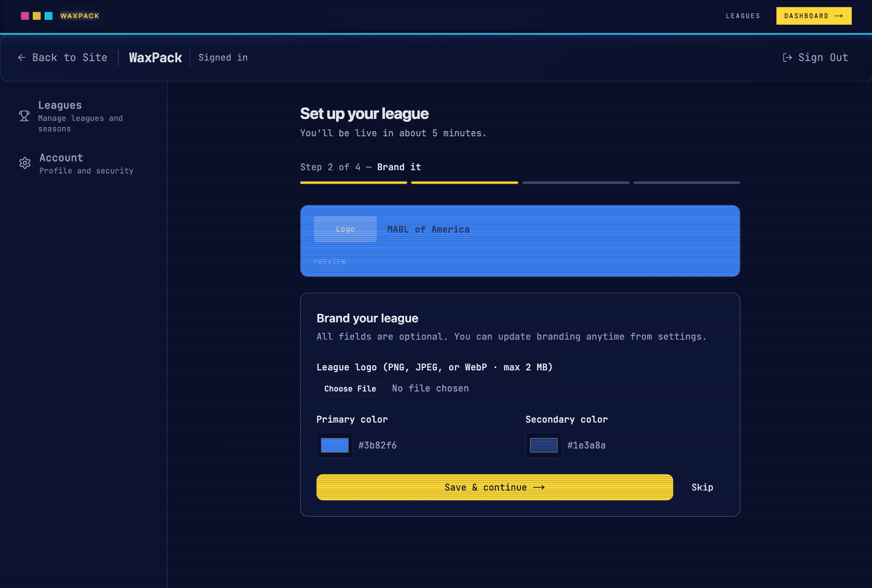Click the Brand your league heading
This screenshot has height=588, width=872.
[x=367, y=318]
